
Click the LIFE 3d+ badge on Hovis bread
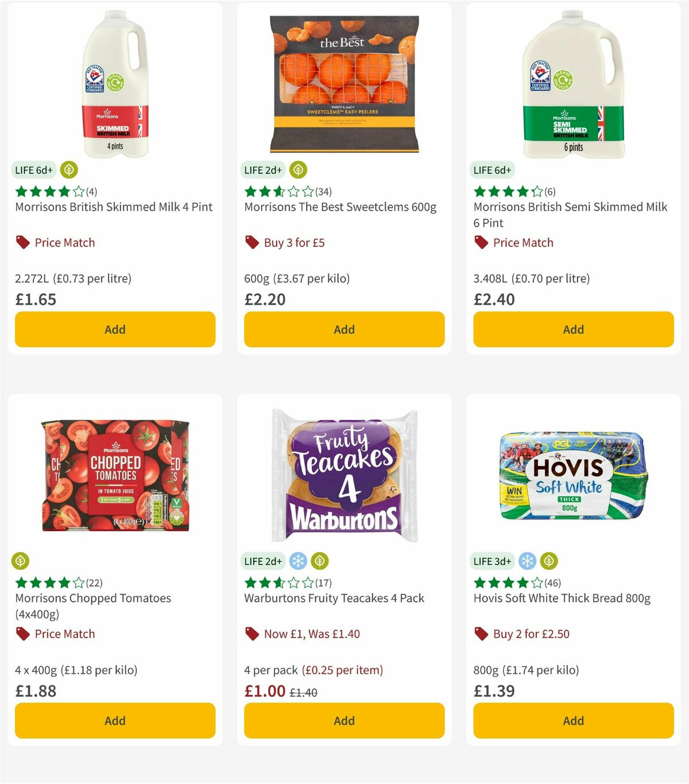pos(491,561)
